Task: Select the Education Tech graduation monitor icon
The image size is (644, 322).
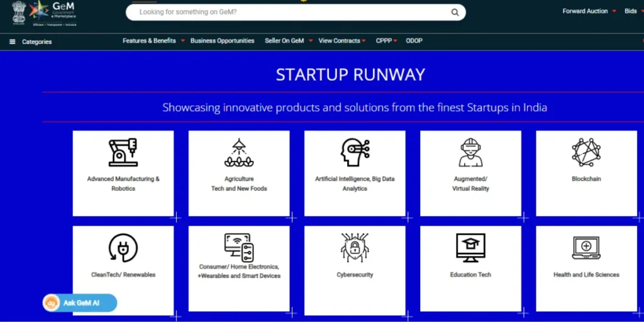Action: coord(470,248)
